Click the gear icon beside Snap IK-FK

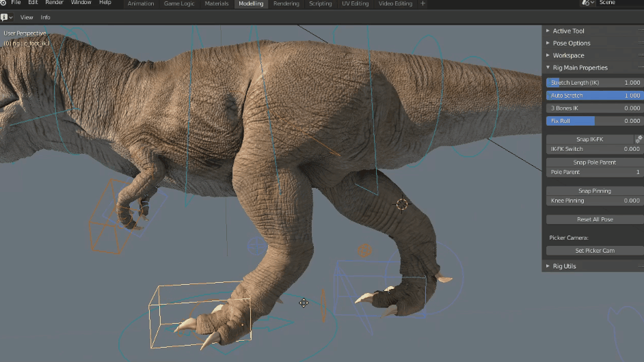tap(639, 139)
